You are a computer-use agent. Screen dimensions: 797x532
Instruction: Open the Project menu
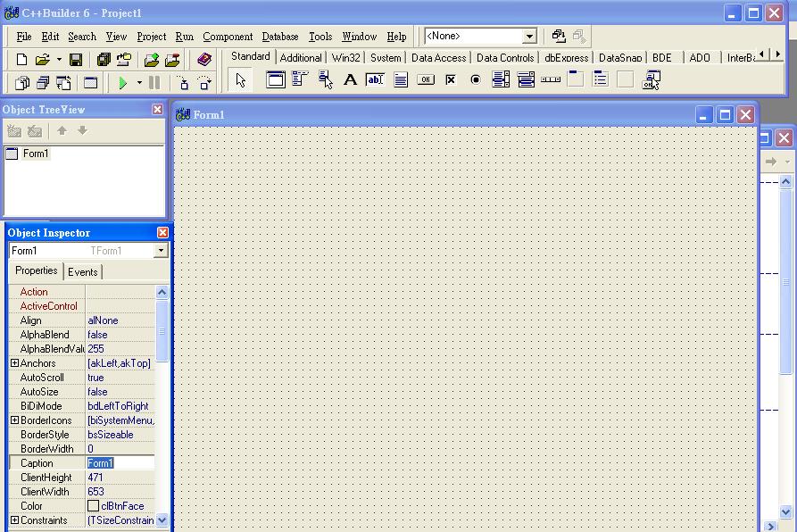pyautogui.click(x=152, y=37)
